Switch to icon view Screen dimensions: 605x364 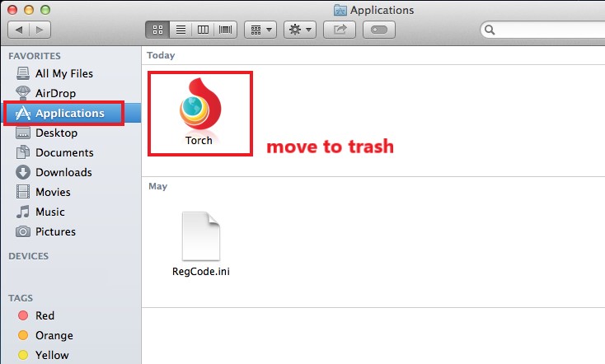click(x=157, y=30)
